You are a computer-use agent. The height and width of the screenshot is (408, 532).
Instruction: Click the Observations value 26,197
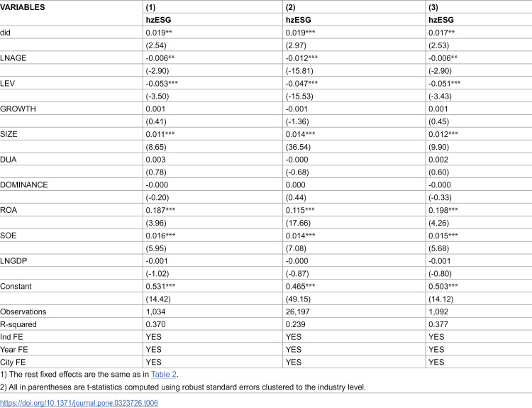tap(298, 311)
